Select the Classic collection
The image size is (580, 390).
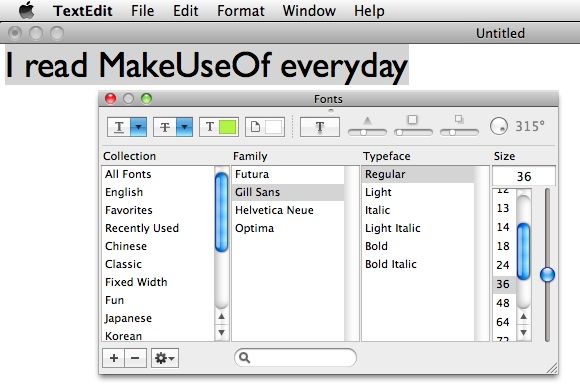pos(158,264)
